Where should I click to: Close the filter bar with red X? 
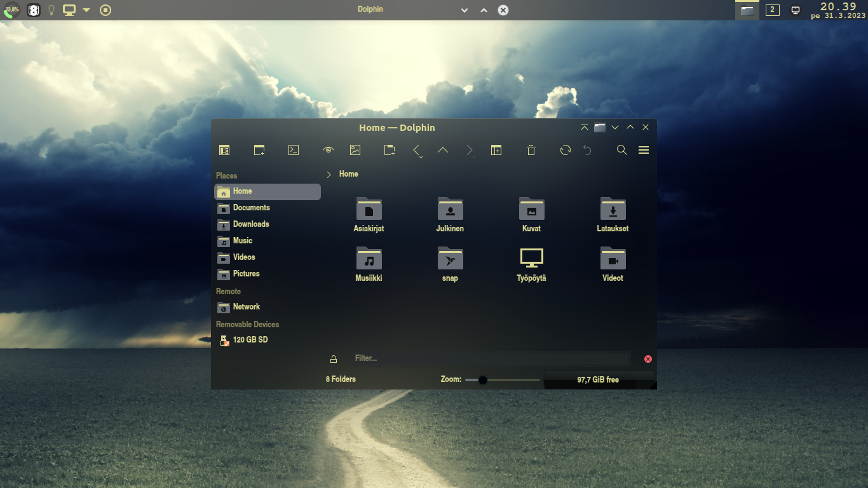click(x=648, y=359)
